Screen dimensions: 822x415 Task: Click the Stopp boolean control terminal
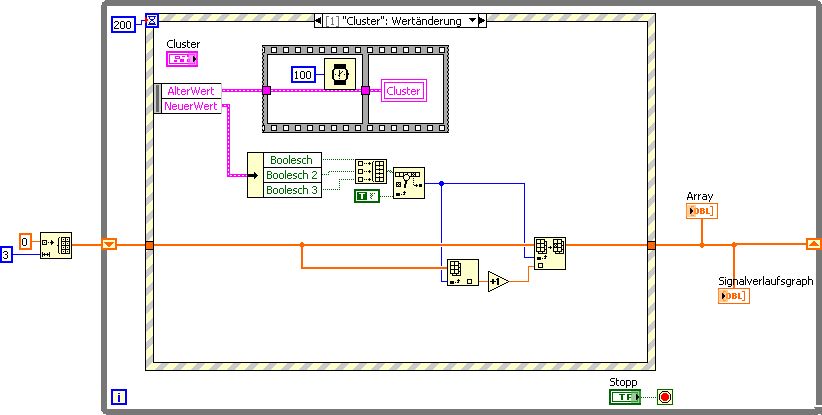pos(625,397)
